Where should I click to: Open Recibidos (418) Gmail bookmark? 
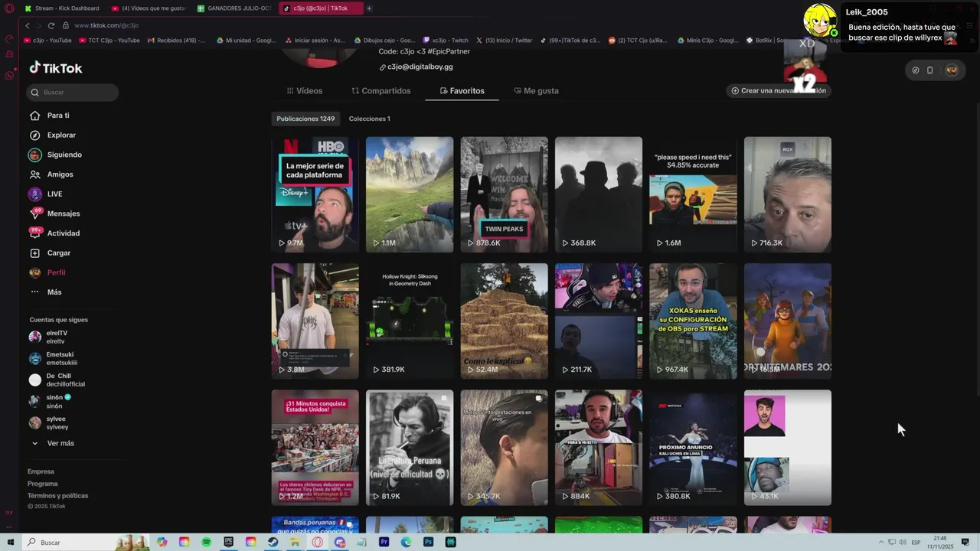(176, 41)
